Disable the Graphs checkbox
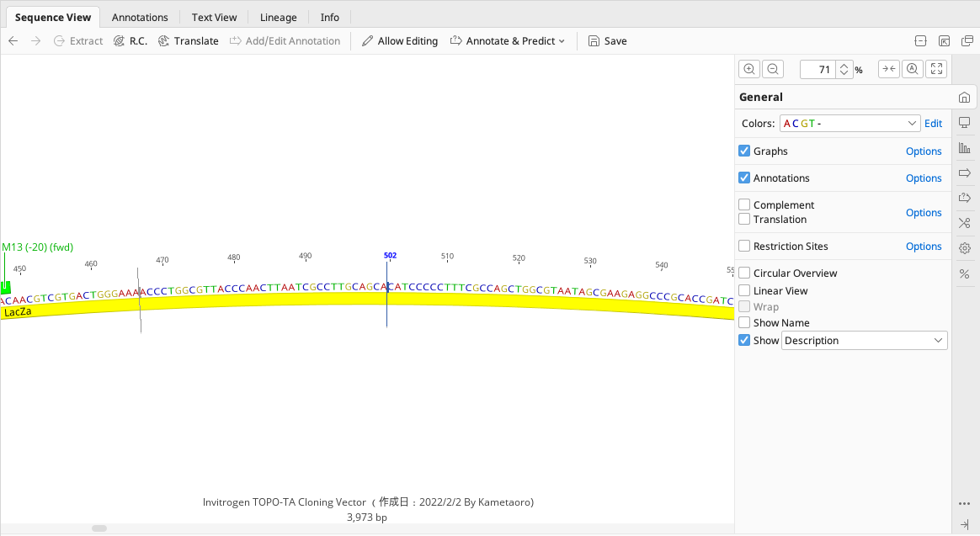 click(x=744, y=151)
